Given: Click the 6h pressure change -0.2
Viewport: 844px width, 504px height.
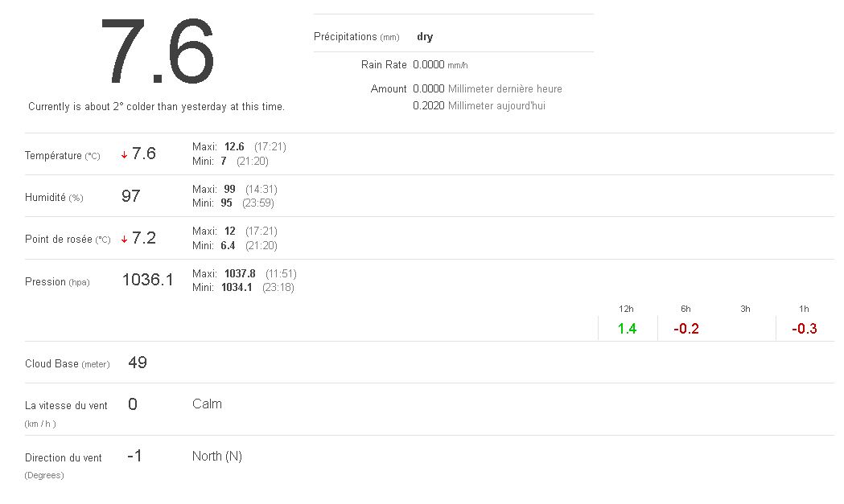Looking at the screenshot, I should coord(685,328).
